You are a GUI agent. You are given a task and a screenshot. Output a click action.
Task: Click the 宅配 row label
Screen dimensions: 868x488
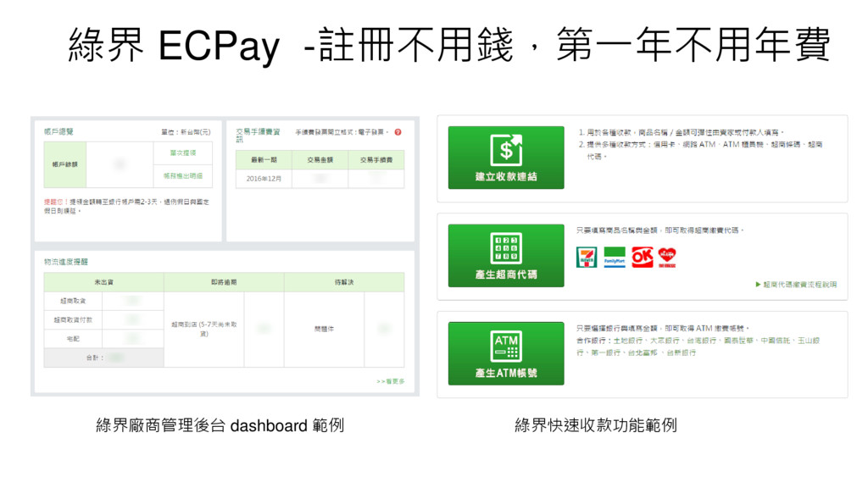pos(73,339)
